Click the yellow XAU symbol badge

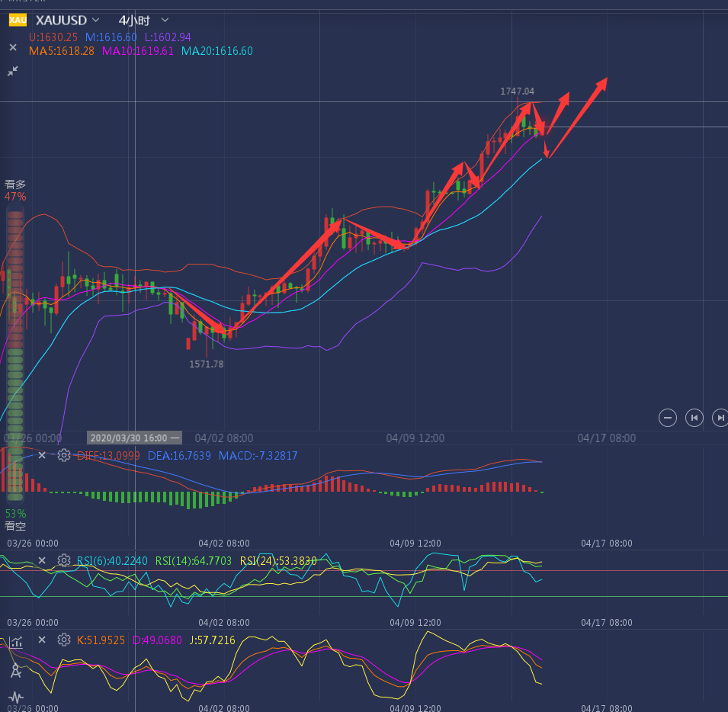(x=18, y=20)
